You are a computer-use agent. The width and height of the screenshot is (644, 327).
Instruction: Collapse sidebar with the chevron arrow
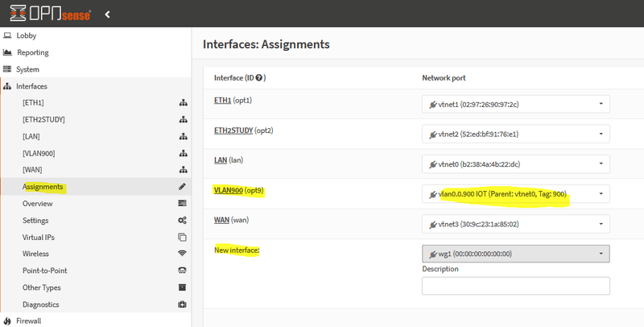108,14
